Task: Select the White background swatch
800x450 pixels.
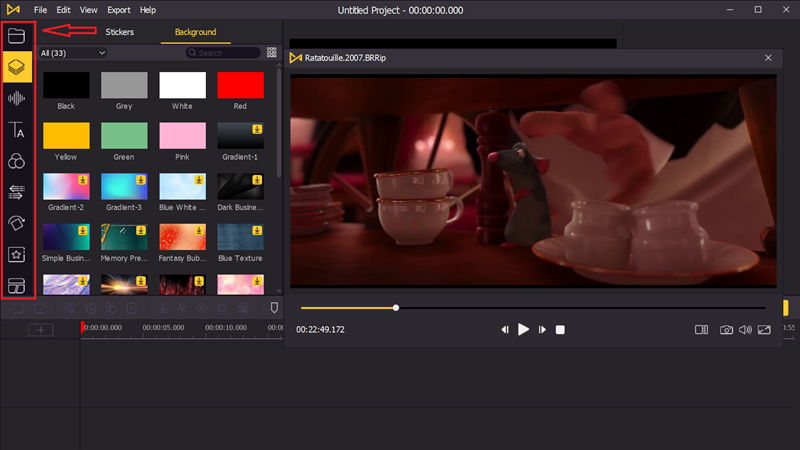Action: coord(182,85)
